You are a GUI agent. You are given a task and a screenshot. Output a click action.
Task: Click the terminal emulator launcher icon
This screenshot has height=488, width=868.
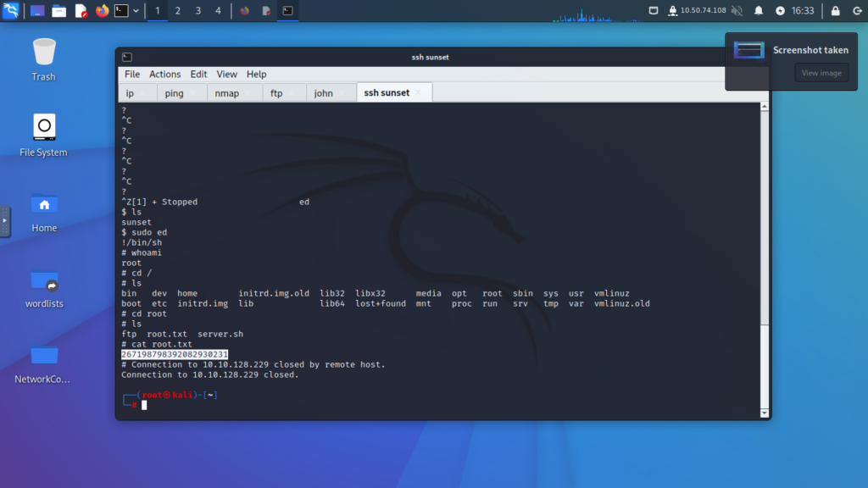121,11
